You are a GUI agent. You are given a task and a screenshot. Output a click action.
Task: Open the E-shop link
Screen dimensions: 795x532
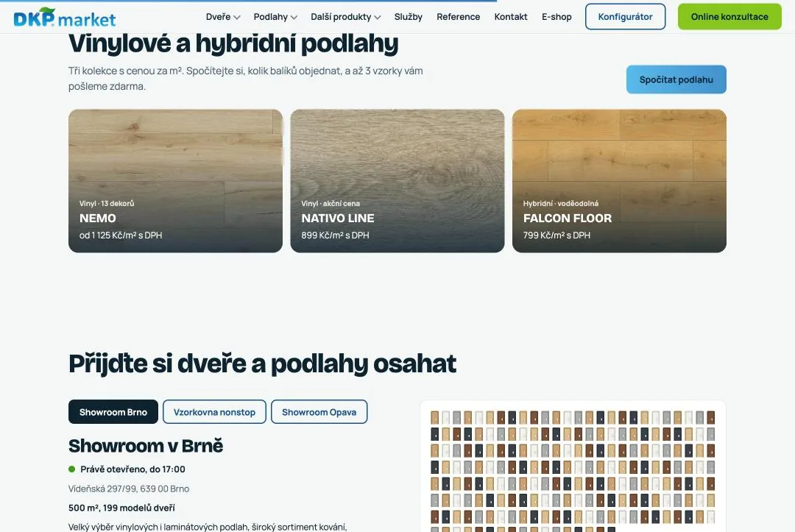click(556, 17)
